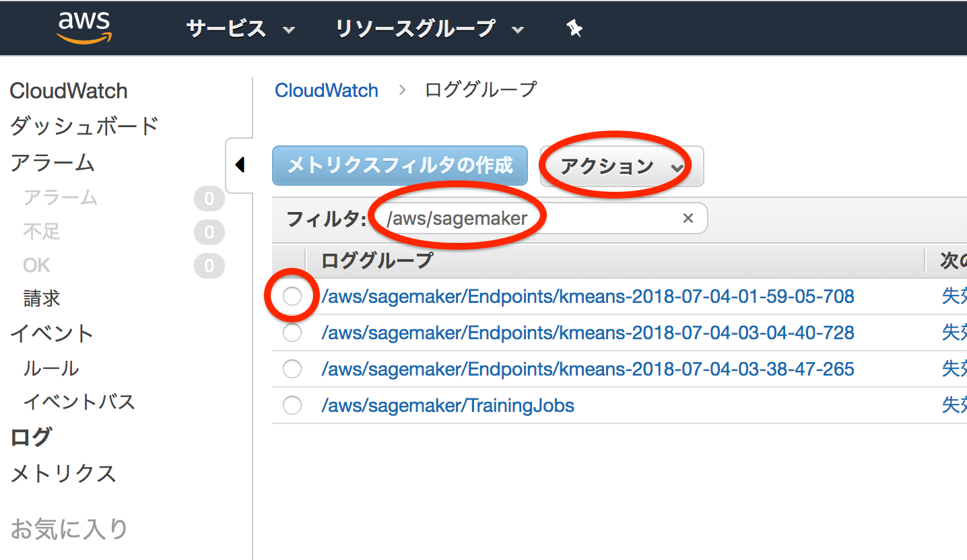Open イベントバス in the sidebar
The height and width of the screenshot is (560, 967).
click(x=79, y=402)
